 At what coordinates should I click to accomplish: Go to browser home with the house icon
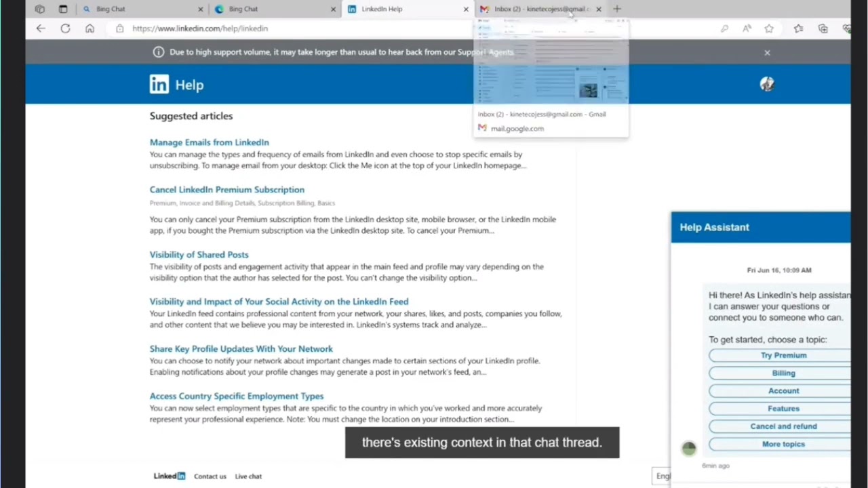(x=90, y=28)
